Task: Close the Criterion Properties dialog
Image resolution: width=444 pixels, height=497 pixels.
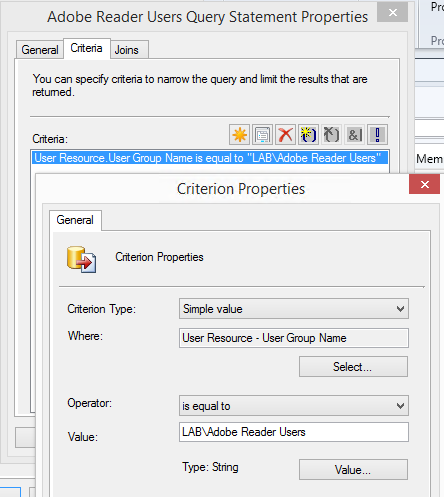Action: [x=424, y=184]
